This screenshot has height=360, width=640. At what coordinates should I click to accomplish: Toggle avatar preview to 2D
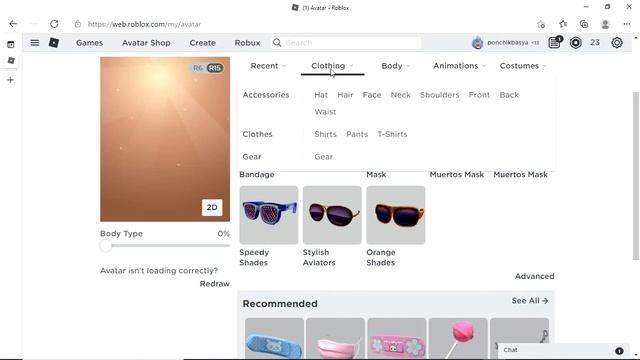212,207
